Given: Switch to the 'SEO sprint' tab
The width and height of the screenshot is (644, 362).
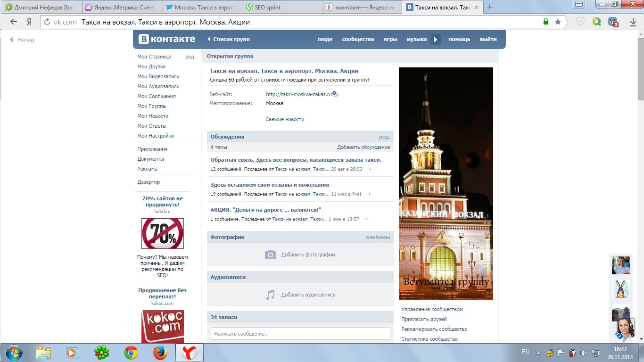Looking at the screenshot, I should (x=283, y=8).
